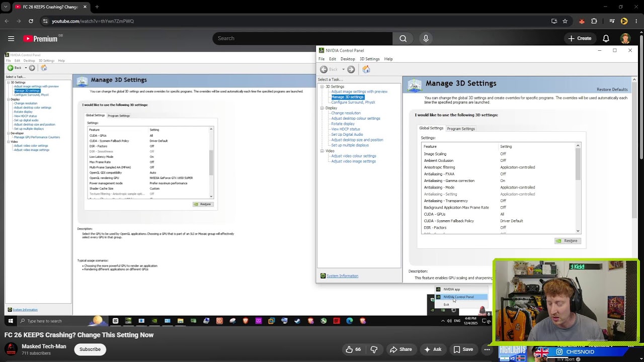Subscribe to Masked Tech-Man channel
Viewport: 644px width, 362px height.
click(90, 349)
